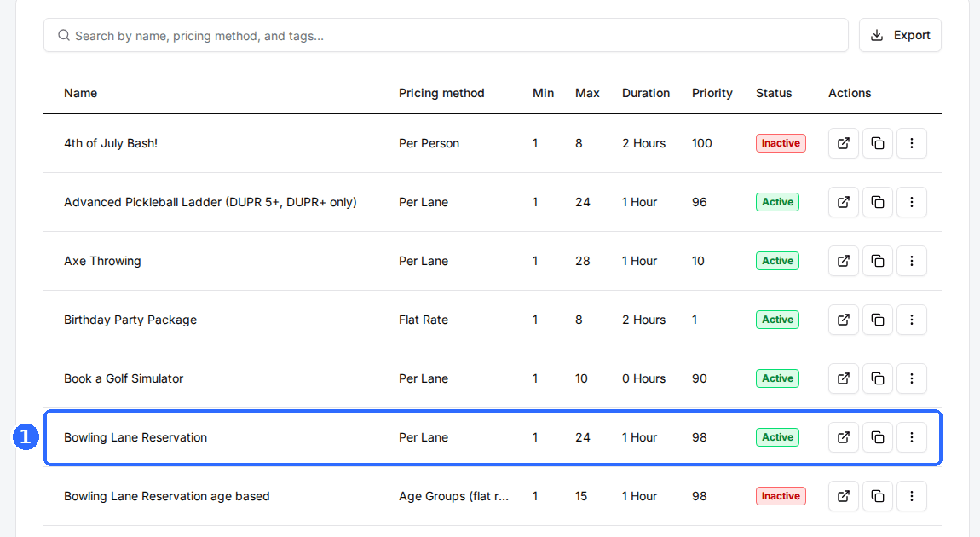
Task: Open 4th of July Bash! external link icon
Action: tap(843, 143)
